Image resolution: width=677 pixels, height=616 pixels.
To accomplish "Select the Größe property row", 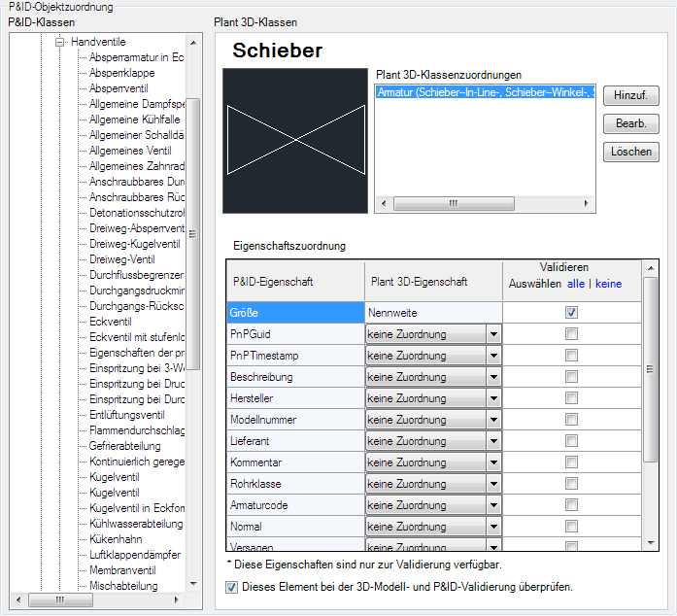I will (x=295, y=313).
